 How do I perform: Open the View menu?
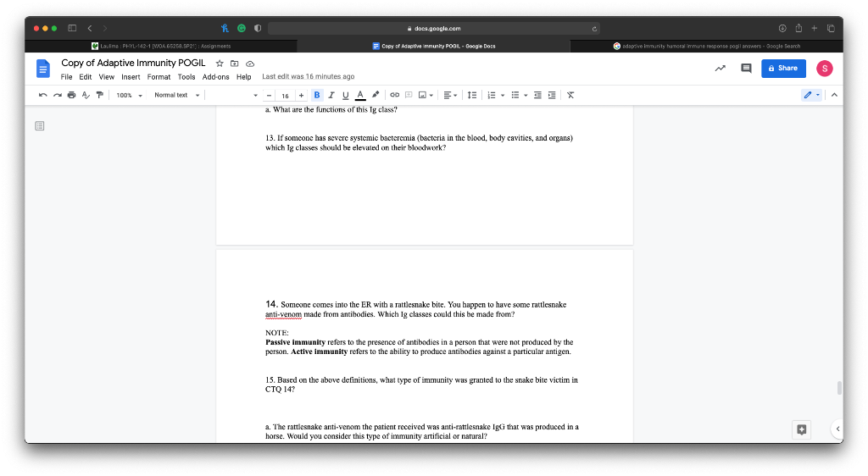point(106,77)
